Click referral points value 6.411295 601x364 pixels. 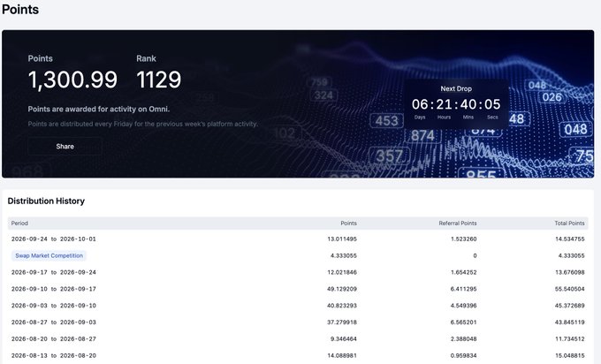coord(463,289)
